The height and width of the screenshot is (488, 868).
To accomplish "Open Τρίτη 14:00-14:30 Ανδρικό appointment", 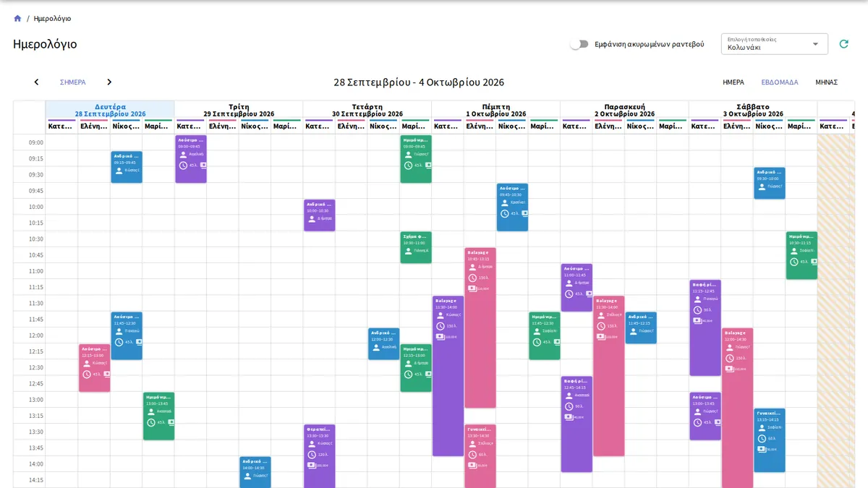I will [255, 471].
